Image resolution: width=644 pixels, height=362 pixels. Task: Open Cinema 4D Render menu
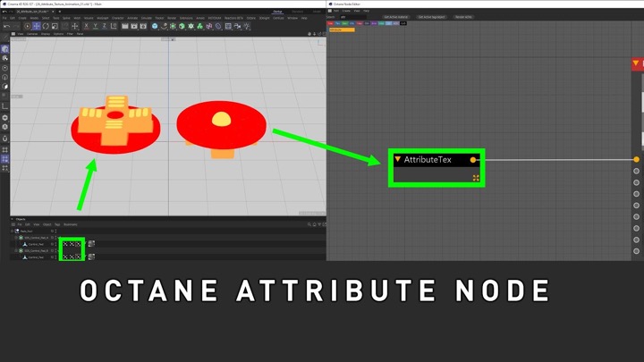172,18
